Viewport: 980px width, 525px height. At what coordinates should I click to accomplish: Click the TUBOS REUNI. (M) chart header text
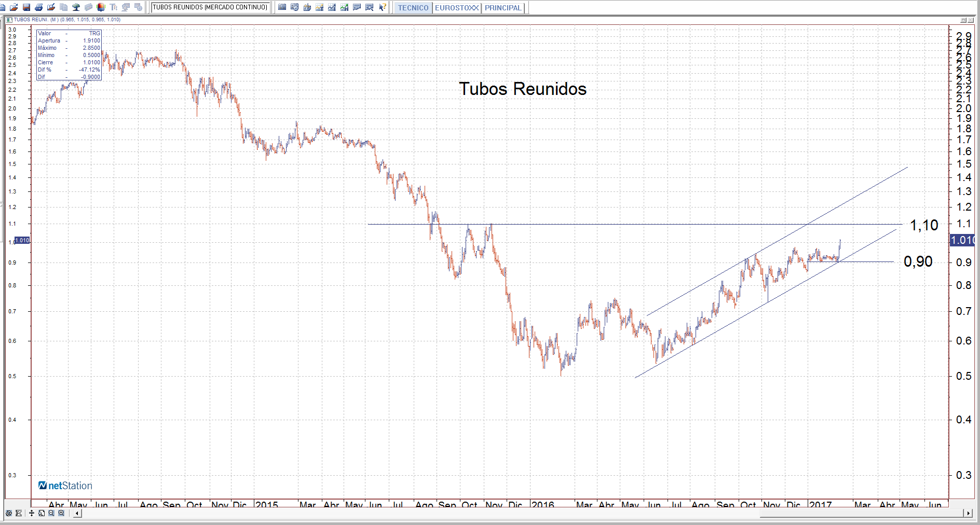(x=67, y=20)
